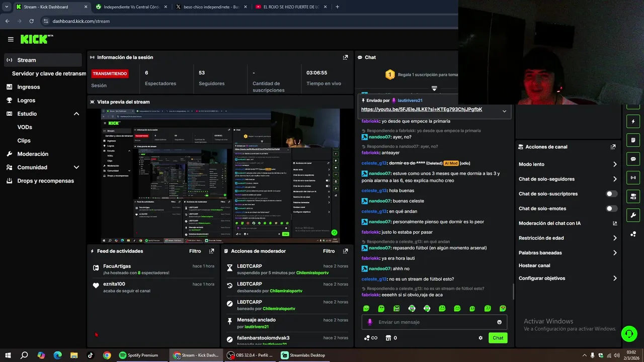Click the channel points infinity icon
Image resolution: width=644 pixels, height=362 pixels.
click(371, 338)
